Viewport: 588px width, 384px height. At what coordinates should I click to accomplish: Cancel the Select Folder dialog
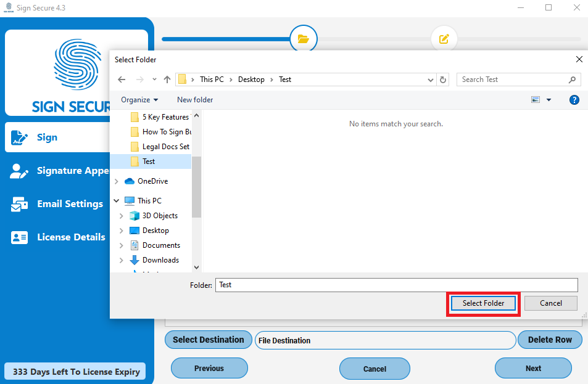(x=550, y=303)
